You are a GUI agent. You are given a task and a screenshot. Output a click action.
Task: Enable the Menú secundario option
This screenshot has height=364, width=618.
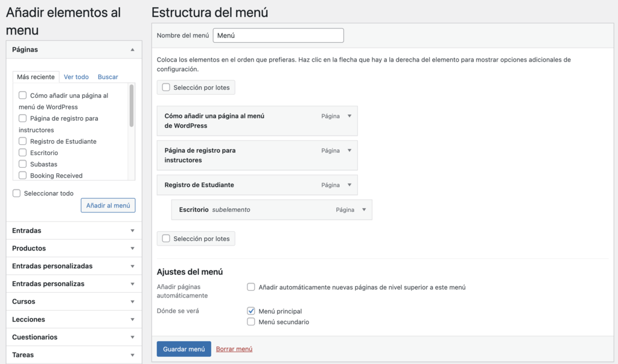pyautogui.click(x=250, y=322)
